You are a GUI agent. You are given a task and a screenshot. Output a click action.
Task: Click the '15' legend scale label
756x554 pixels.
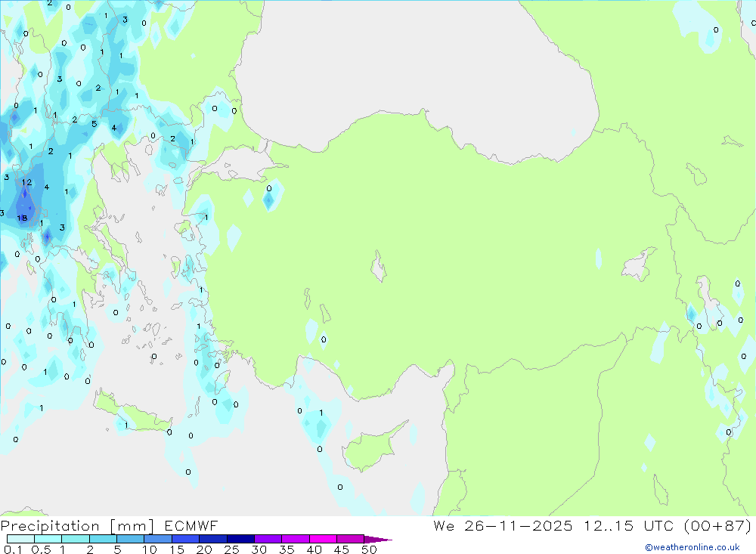pos(177,549)
